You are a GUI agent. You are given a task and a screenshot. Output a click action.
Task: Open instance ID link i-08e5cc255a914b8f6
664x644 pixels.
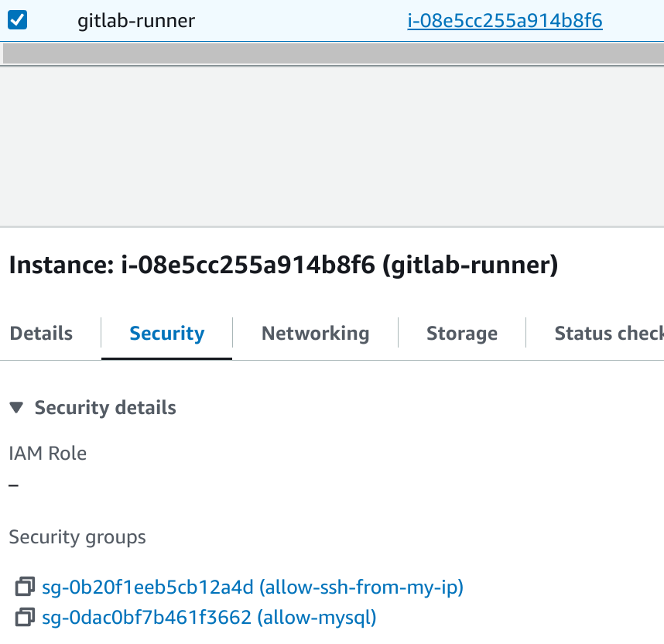[505, 21]
